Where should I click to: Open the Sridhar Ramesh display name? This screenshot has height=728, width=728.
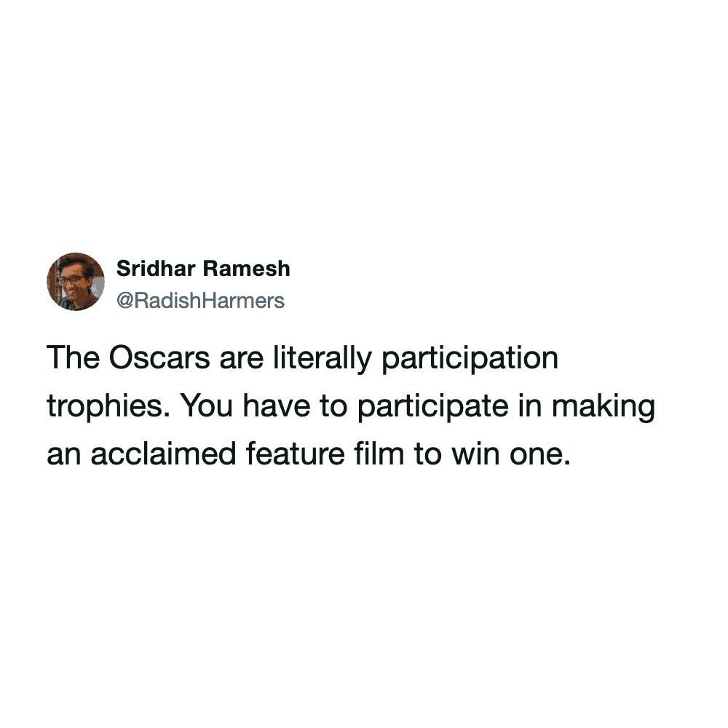coord(203,269)
